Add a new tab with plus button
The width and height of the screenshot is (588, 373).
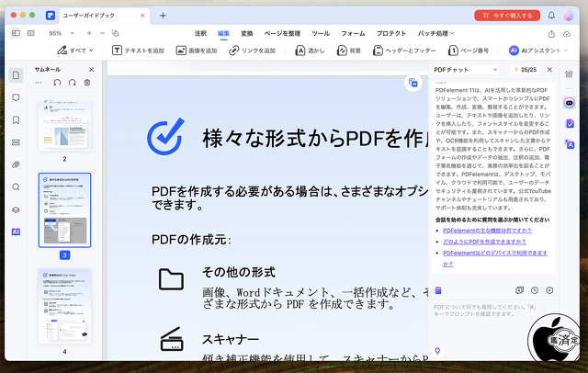click(163, 16)
